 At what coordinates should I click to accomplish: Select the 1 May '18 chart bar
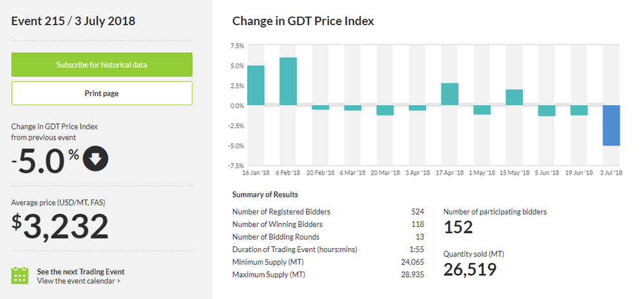[x=482, y=110]
